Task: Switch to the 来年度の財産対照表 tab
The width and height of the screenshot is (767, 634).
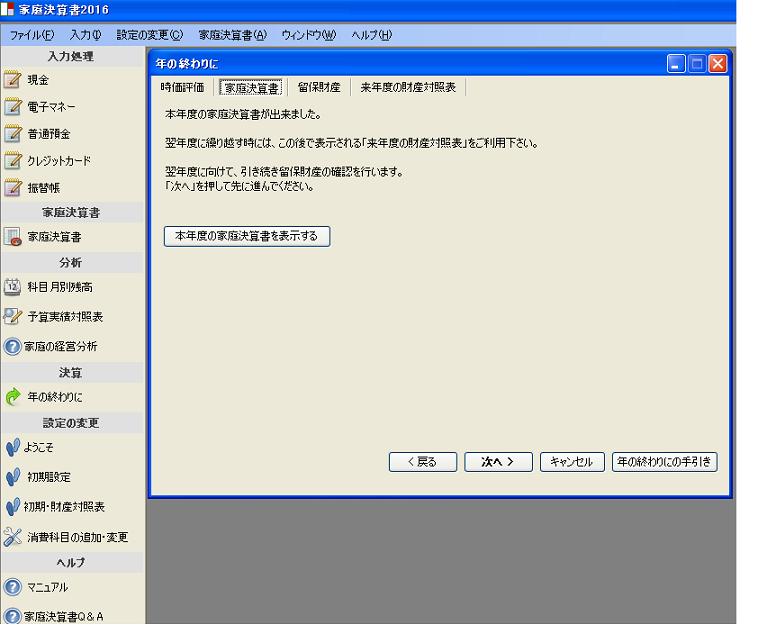Action: [408, 88]
